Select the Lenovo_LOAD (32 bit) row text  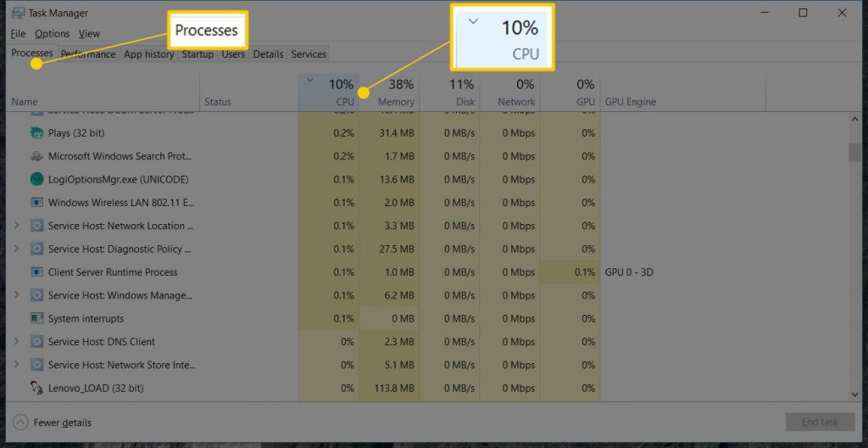tap(96, 389)
